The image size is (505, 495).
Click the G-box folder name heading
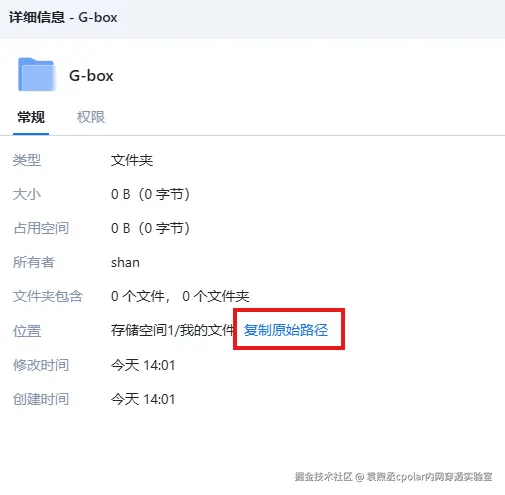click(91, 76)
